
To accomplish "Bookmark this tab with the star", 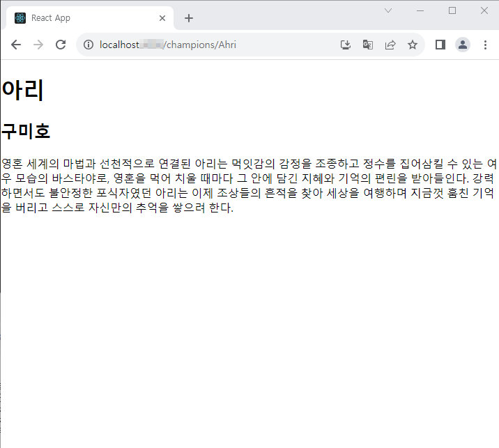I will point(413,45).
